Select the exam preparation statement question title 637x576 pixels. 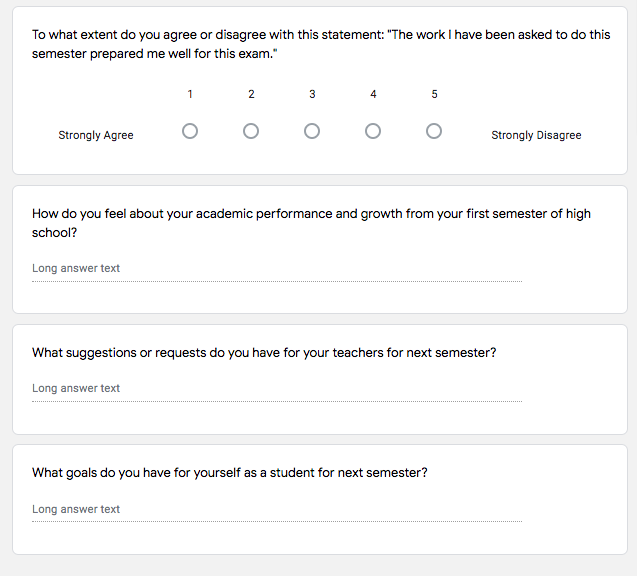pyautogui.click(x=321, y=44)
